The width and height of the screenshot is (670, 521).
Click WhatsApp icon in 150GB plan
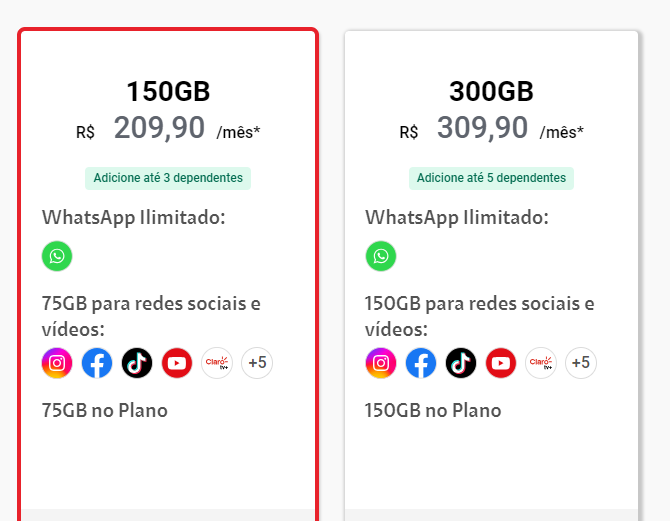(57, 256)
